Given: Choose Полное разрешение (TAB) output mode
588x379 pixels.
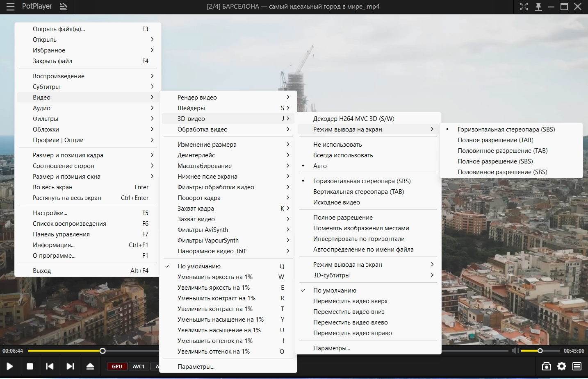Looking at the screenshot, I should 511,140.
